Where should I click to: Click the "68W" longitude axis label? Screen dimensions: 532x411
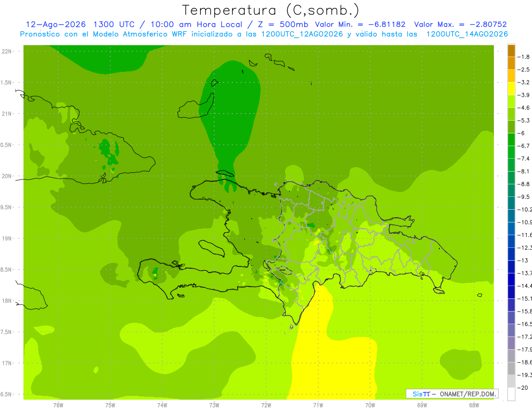[x=474, y=405]
